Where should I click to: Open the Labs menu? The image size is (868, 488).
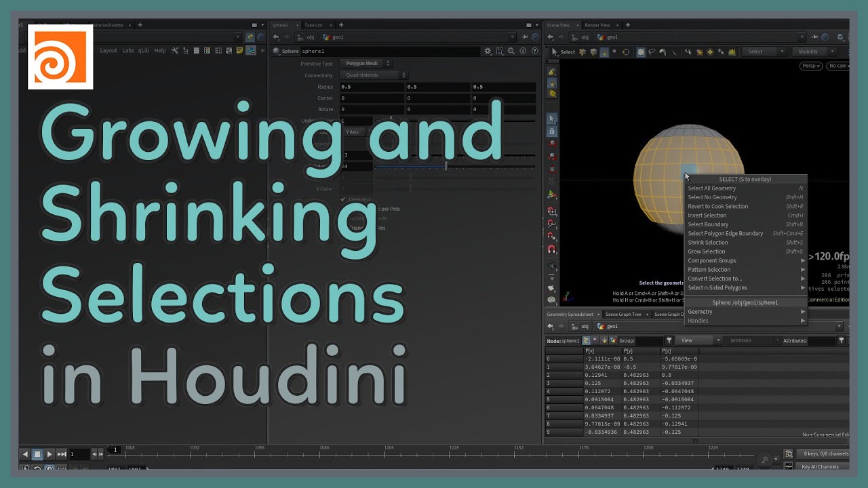pos(128,51)
